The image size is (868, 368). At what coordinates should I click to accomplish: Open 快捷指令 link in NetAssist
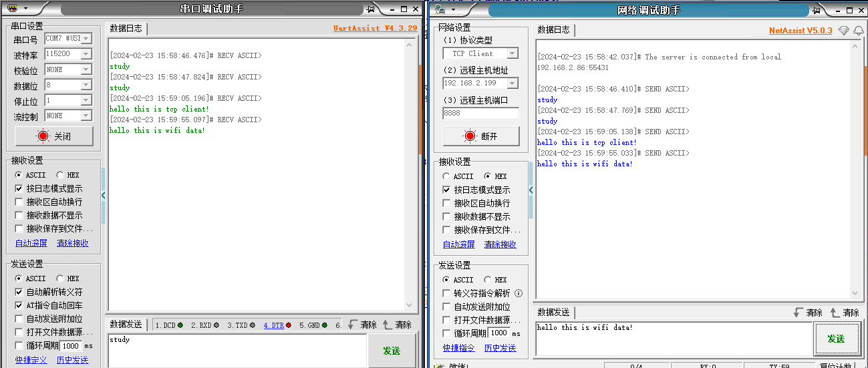(459, 348)
